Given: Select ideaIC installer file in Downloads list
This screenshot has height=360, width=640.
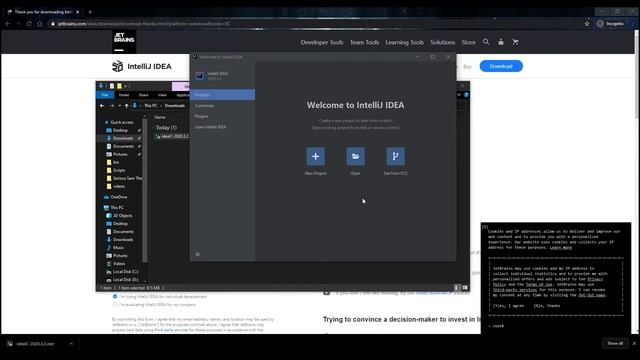Looking at the screenshot, I should 171,136.
